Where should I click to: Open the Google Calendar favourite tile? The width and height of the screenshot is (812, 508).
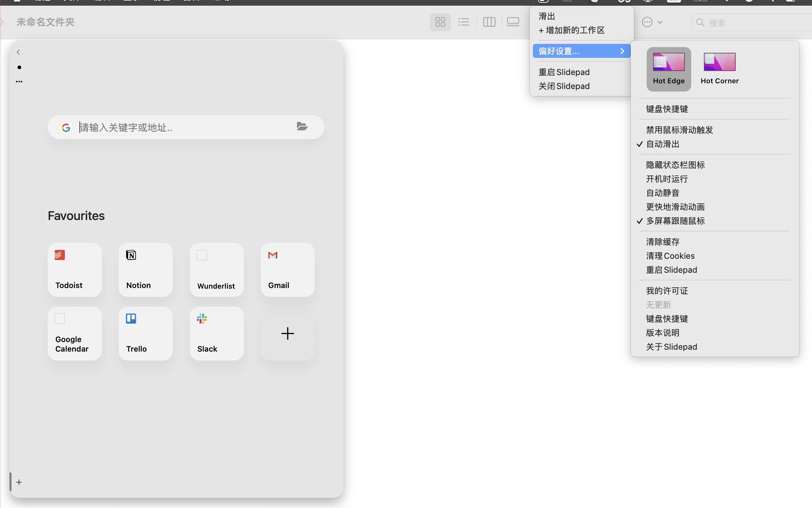[x=75, y=333]
